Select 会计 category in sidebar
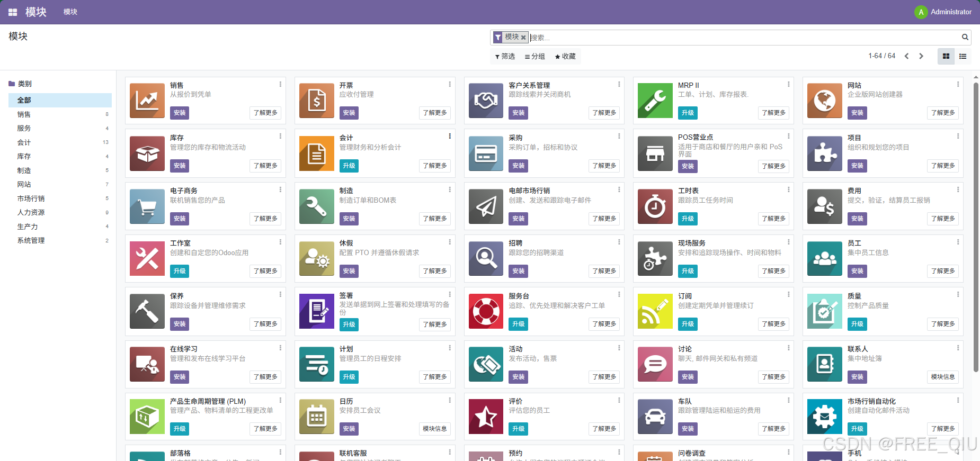Image resolution: width=980 pixels, height=461 pixels. point(60,142)
